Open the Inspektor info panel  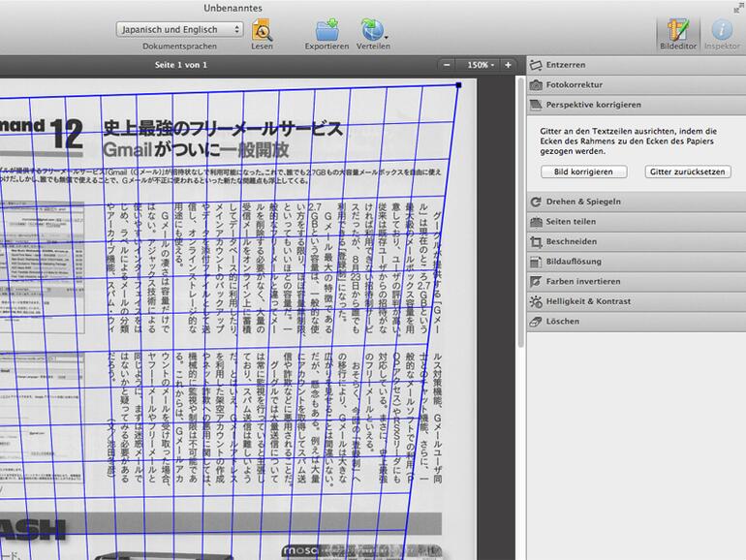(721, 30)
